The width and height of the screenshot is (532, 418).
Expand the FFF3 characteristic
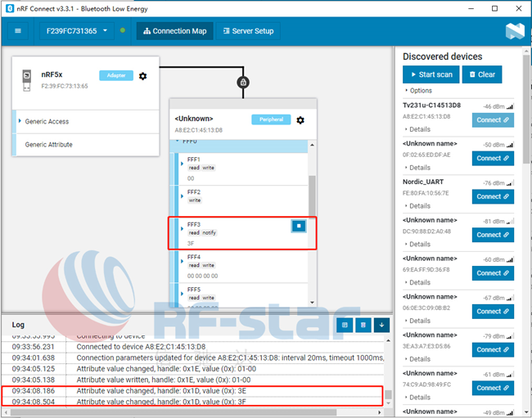click(182, 229)
